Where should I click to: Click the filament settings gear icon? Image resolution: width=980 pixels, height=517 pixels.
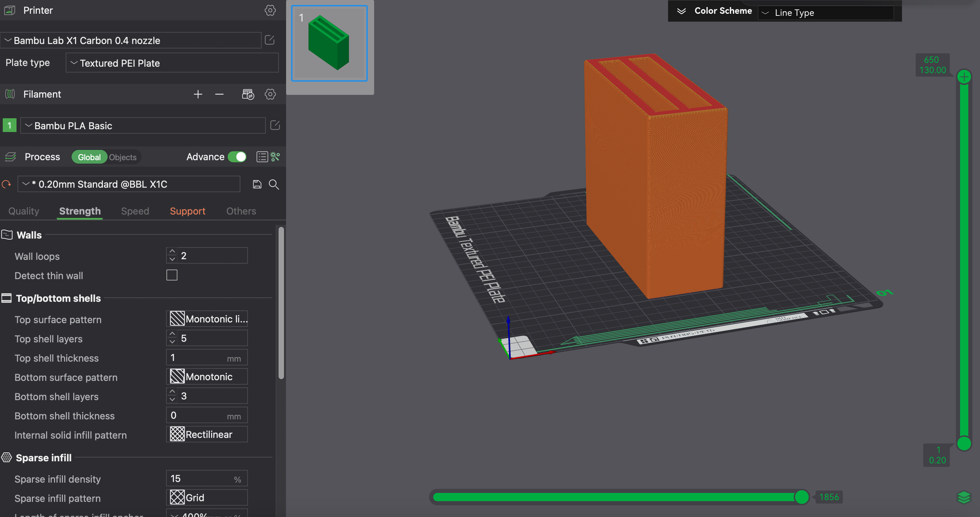[x=271, y=94]
